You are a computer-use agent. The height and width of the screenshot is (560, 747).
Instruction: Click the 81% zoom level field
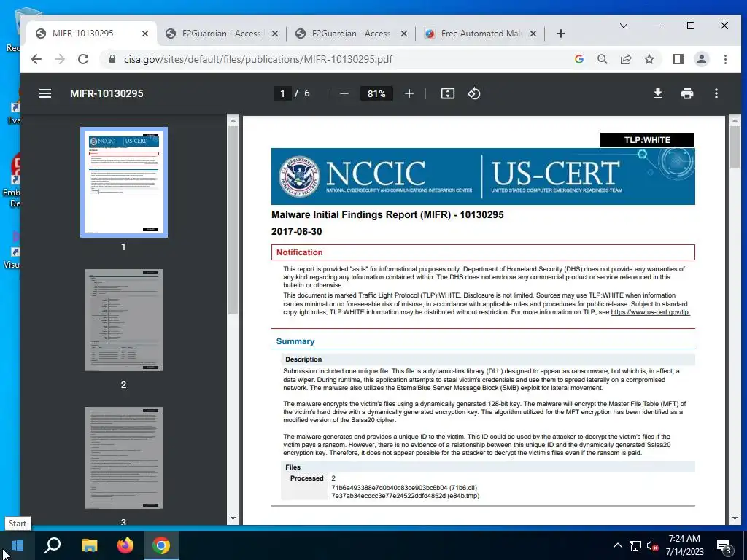click(376, 93)
